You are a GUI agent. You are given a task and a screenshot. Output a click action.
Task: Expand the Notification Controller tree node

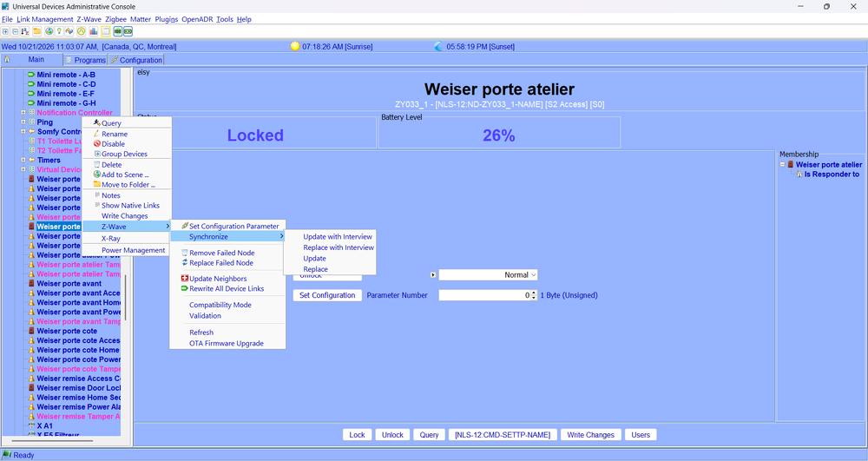23,112
